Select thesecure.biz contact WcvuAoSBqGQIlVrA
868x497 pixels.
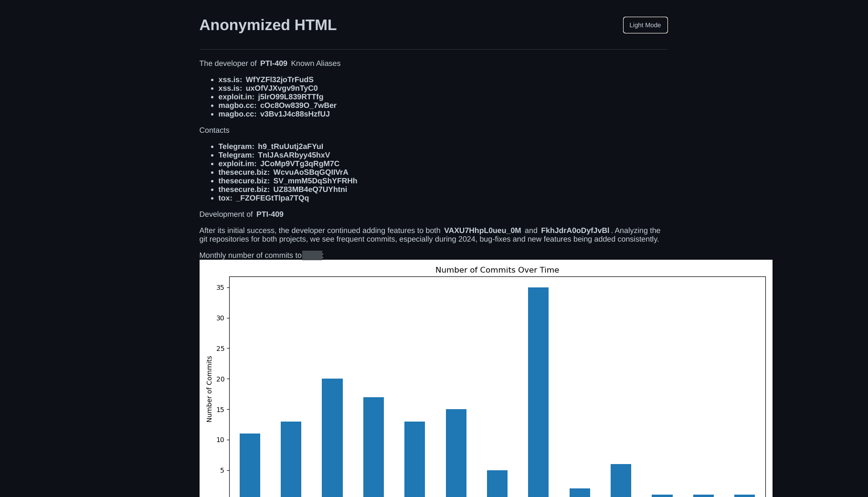click(310, 172)
